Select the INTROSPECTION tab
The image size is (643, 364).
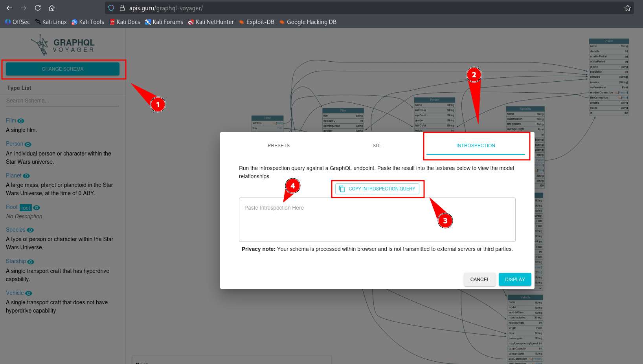(476, 146)
